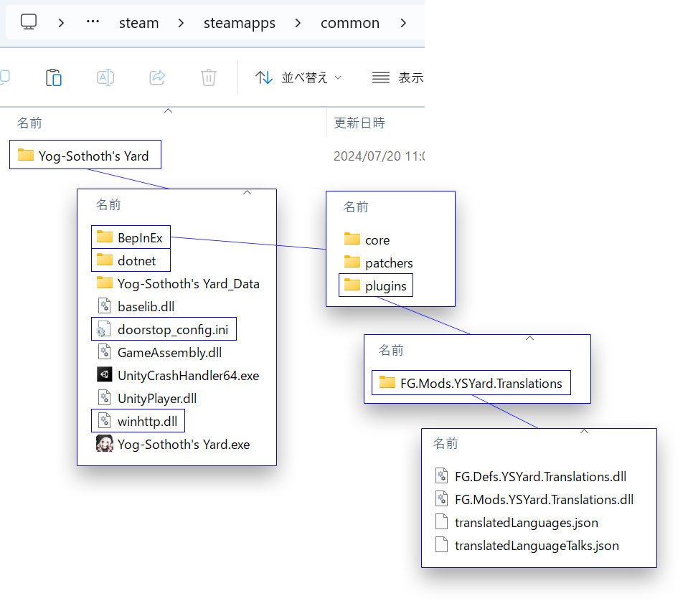
Task: Expand the chevron after steam breadcrumb
Action: tap(182, 23)
